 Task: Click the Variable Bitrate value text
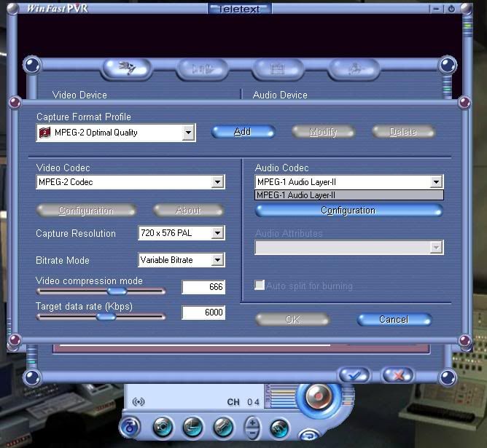tap(166, 260)
